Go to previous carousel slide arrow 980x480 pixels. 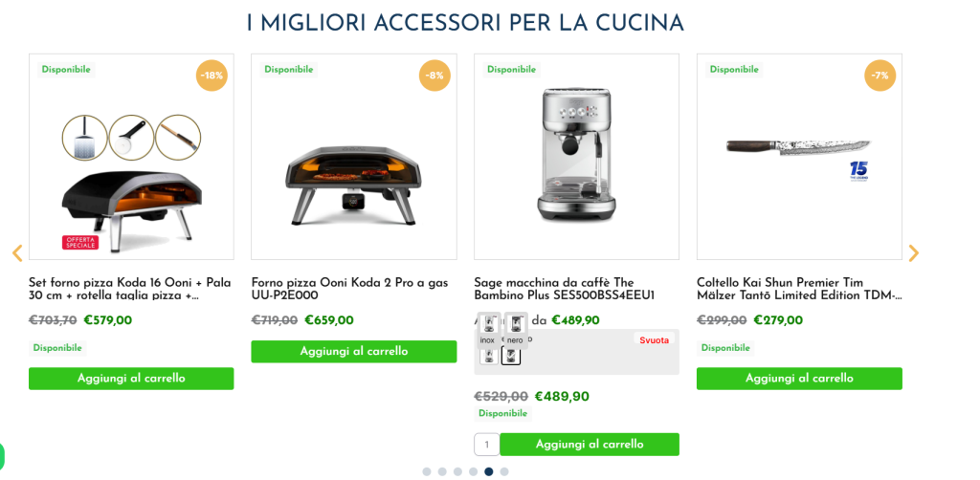[17, 252]
